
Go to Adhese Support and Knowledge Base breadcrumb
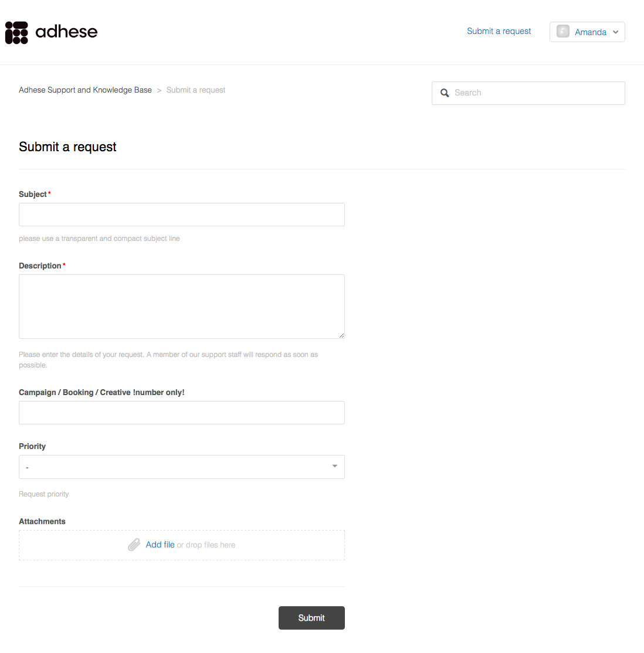point(85,90)
